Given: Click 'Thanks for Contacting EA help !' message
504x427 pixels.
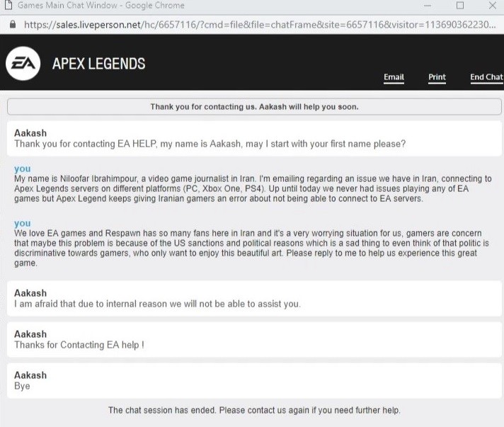Looking at the screenshot, I should [x=254, y=339].
